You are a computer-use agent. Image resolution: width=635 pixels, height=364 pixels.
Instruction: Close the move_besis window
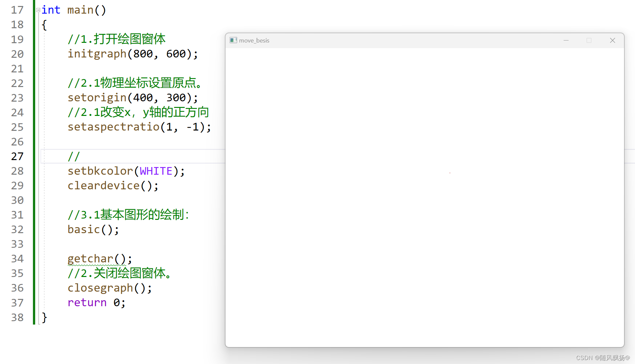point(612,40)
